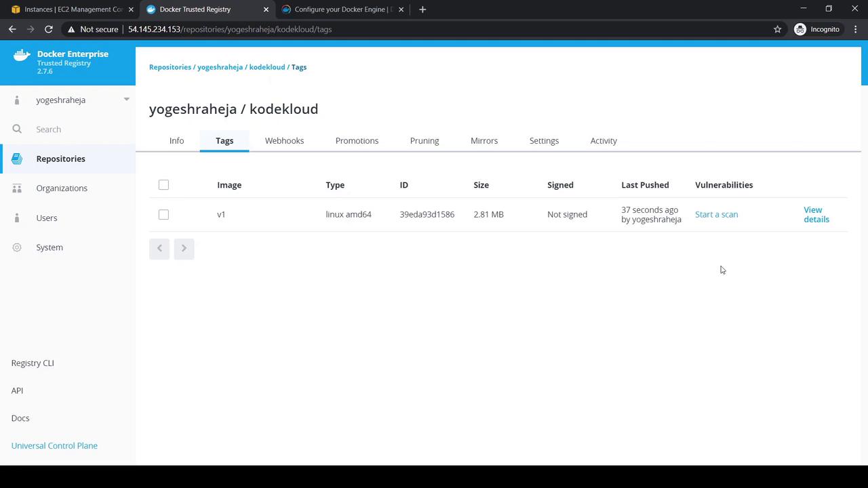Viewport: 868px width, 488px height.
Task: Click the browser address bar URL
Action: pos(230,29)
